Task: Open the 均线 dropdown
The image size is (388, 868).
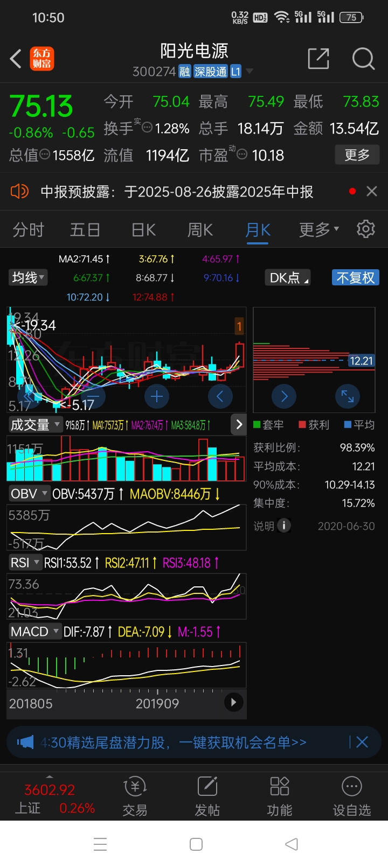Action: pos(28,278)
